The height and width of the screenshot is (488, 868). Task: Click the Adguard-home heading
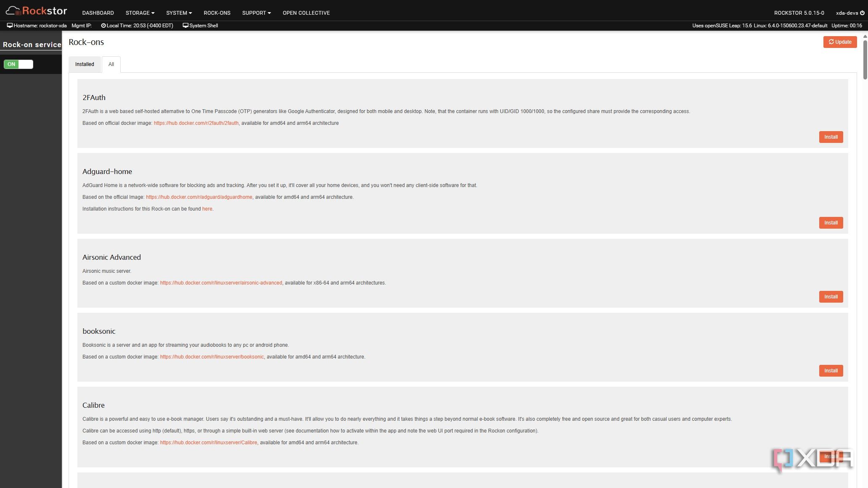coord(107,171)
